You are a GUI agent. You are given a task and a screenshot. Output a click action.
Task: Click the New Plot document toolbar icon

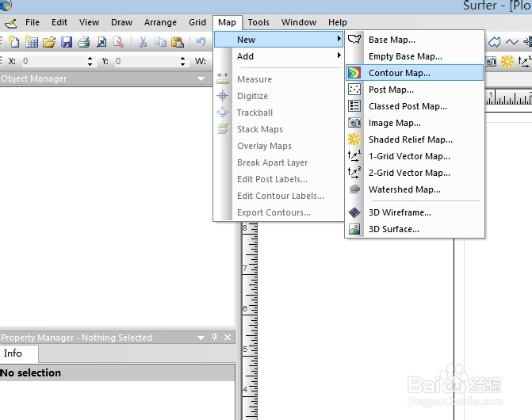click(x=14, y=42)
